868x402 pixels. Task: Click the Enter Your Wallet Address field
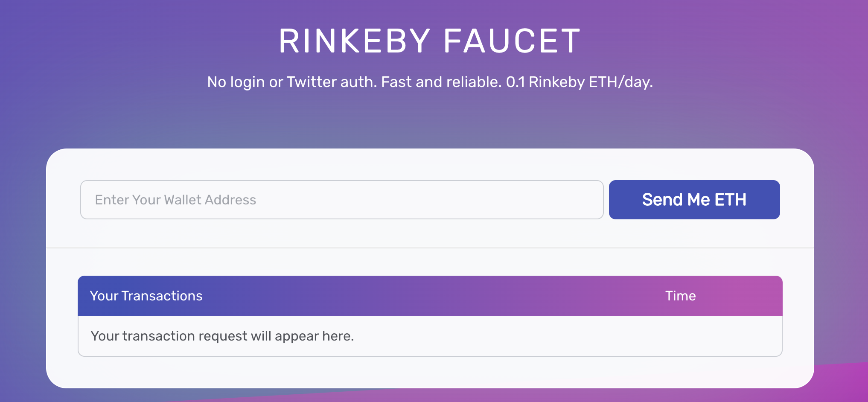pos(341,200)
